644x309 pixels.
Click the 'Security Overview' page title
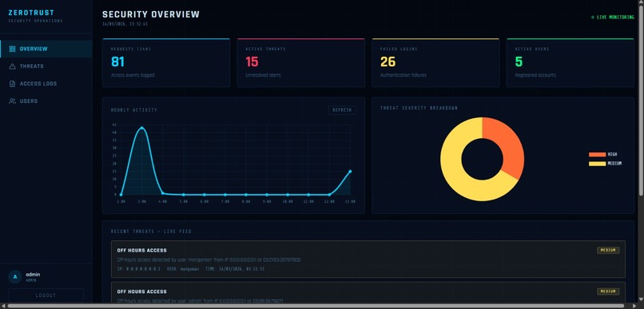coord(151,14)
